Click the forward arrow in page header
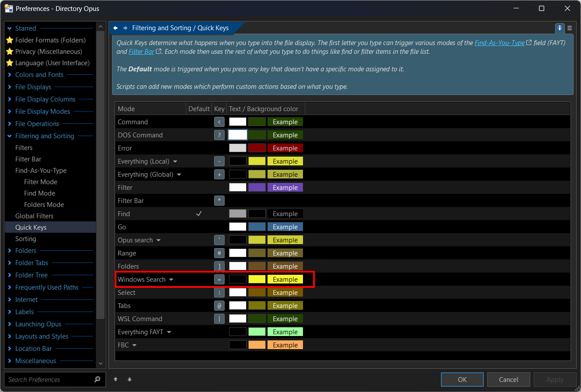The height and width of the screenshot is (392, 581). 125,28
